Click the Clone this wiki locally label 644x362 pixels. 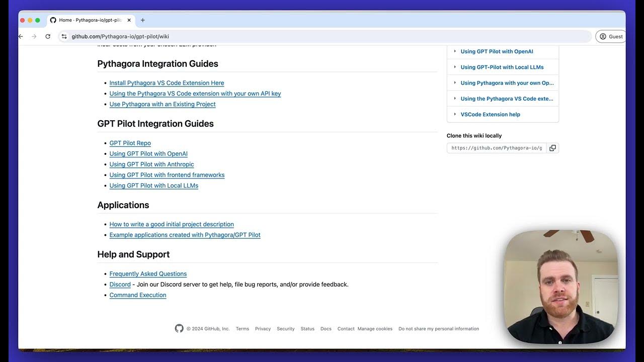[x=474, y=136]
